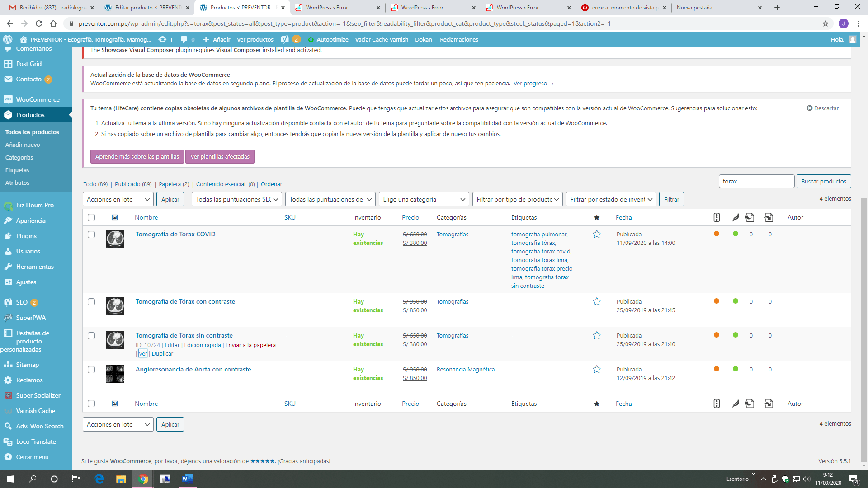This screenshot has width=868, height=488.
Task: Open Filtrar por estado de inventario dropdown
Action: pos(611,199)
